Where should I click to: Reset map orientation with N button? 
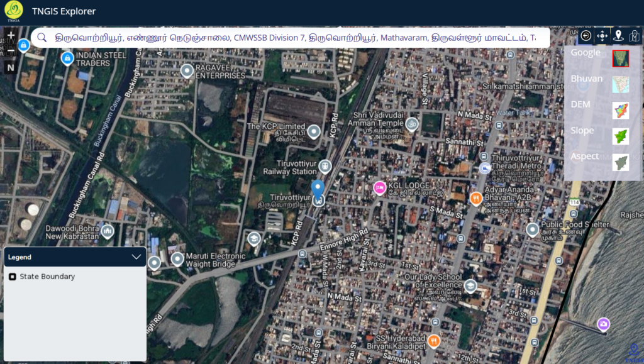11,67
